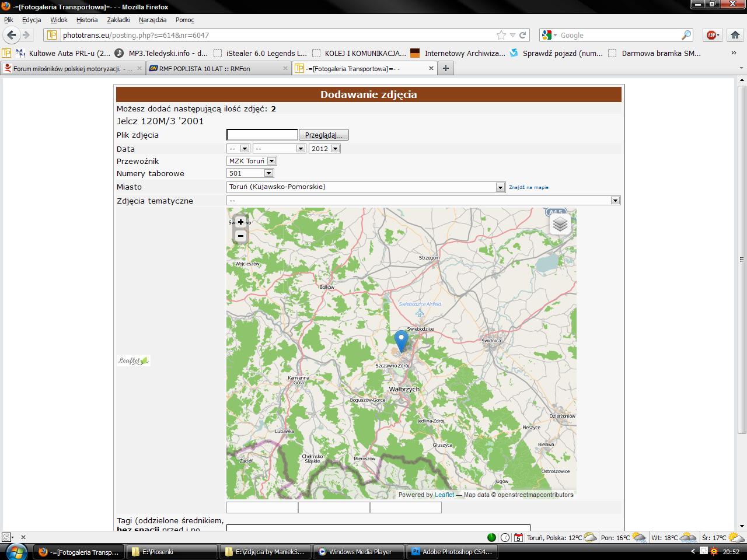Click the magnifier icon in Google search box
Screen dimensions: 747x560
(x=686, y=35)
